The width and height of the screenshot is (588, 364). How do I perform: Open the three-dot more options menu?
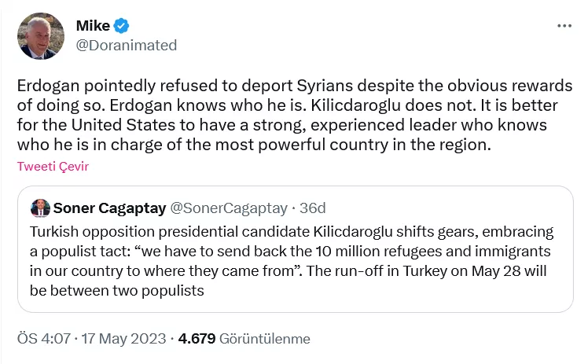[x=564, y=25]
